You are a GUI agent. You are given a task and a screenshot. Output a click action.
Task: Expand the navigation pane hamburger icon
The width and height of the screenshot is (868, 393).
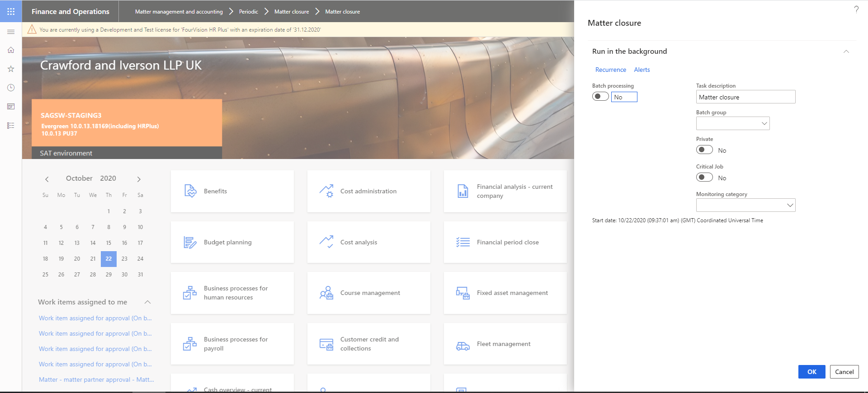tap(11, 32)
